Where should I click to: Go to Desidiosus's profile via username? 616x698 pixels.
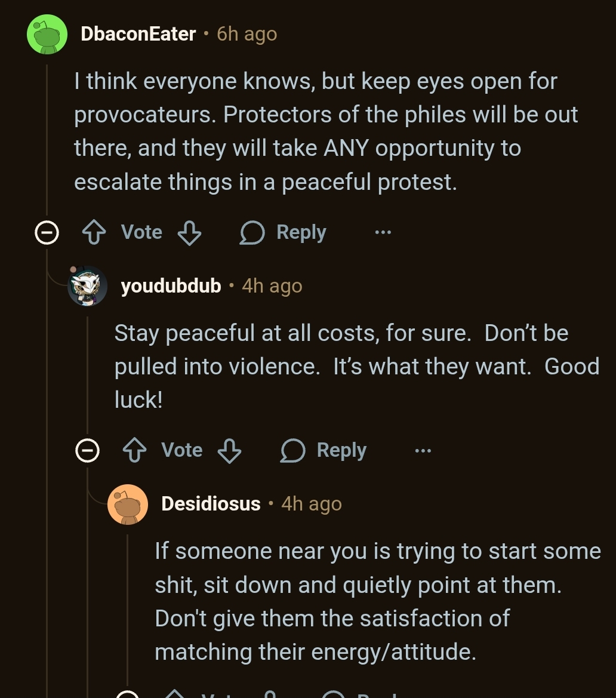(x=211, y=504)
